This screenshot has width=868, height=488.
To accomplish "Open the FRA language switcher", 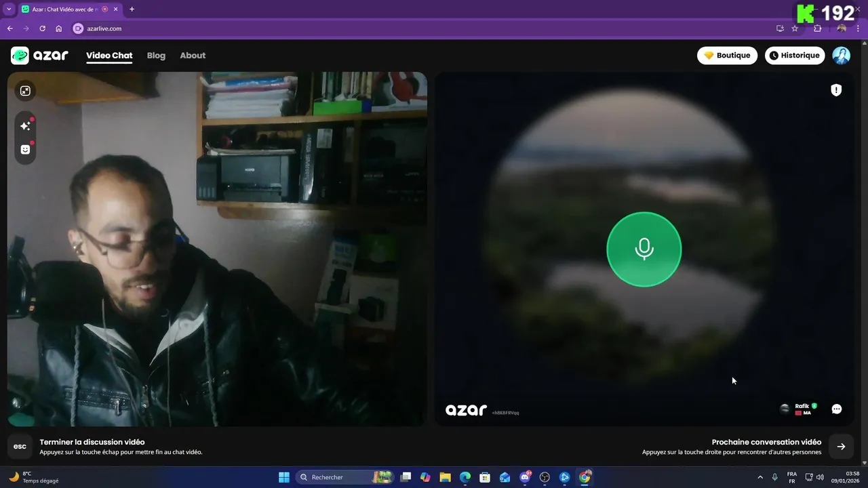I will [792, 477].
